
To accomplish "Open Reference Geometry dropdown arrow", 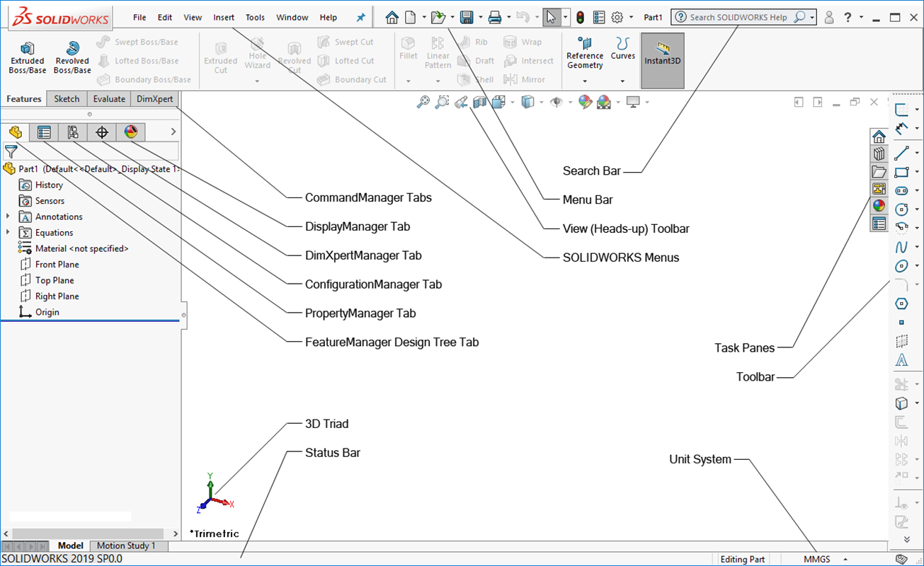I will point(585,81).
